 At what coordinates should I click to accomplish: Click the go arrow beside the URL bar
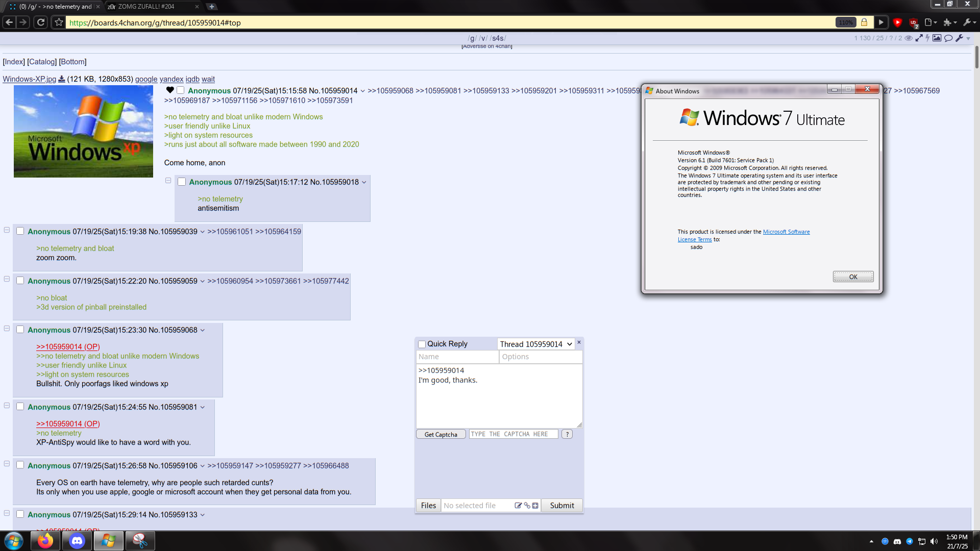881,22
